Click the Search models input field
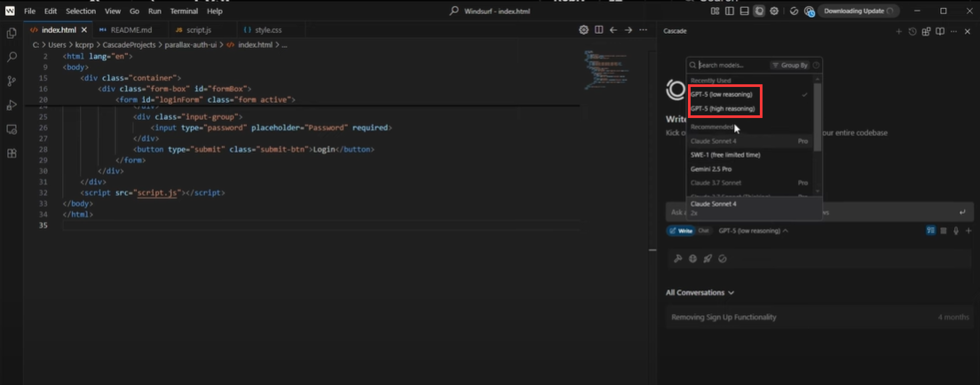The image size is (980, 385). [732, 65]
